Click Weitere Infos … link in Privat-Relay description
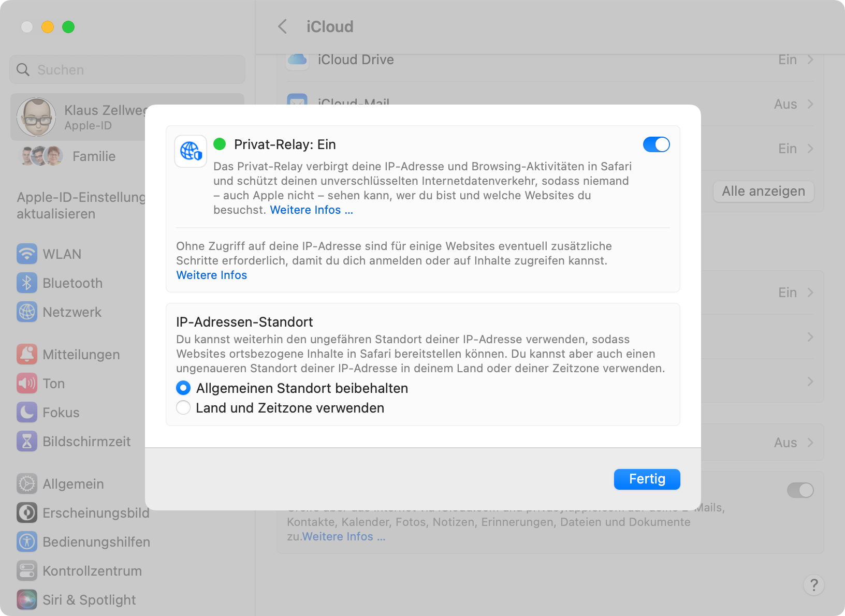This screenshot has width=845, height=616. click(x=312, y=210)
